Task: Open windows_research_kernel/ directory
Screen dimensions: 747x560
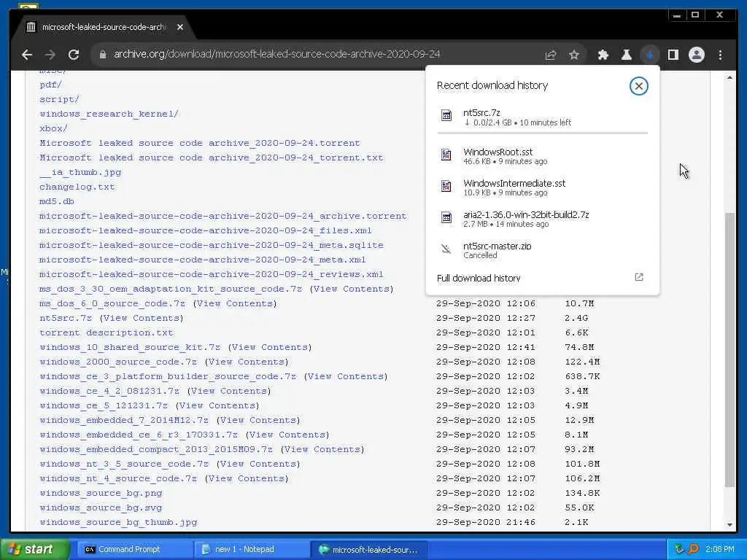Action: pos(109,114)
